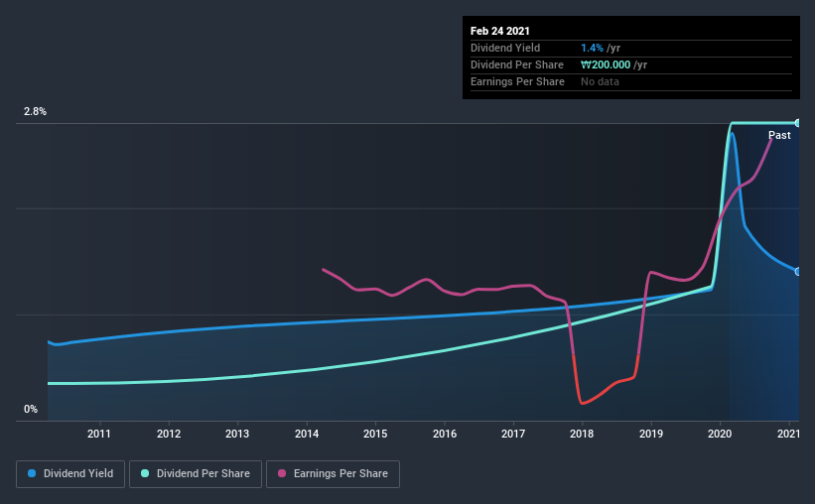Select the 2020 label on the time axis
The height and width of the screenshot is (504, 815).
[x=720, y=434]
